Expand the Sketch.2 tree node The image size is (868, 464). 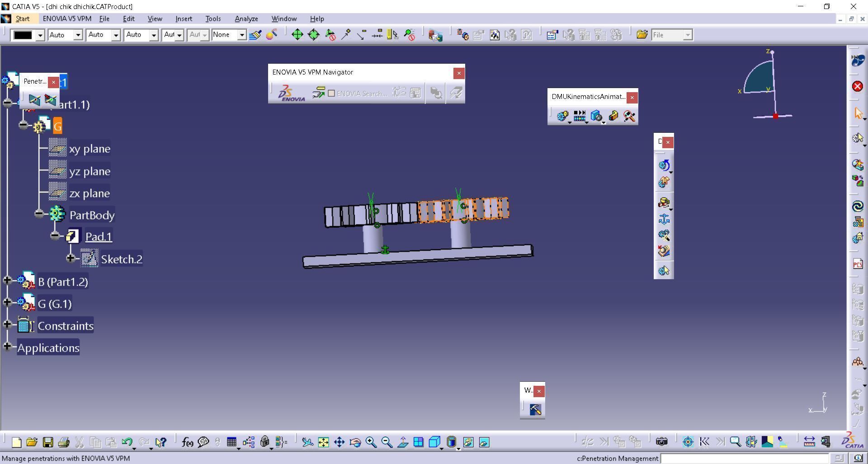click(x=71, y=258)
